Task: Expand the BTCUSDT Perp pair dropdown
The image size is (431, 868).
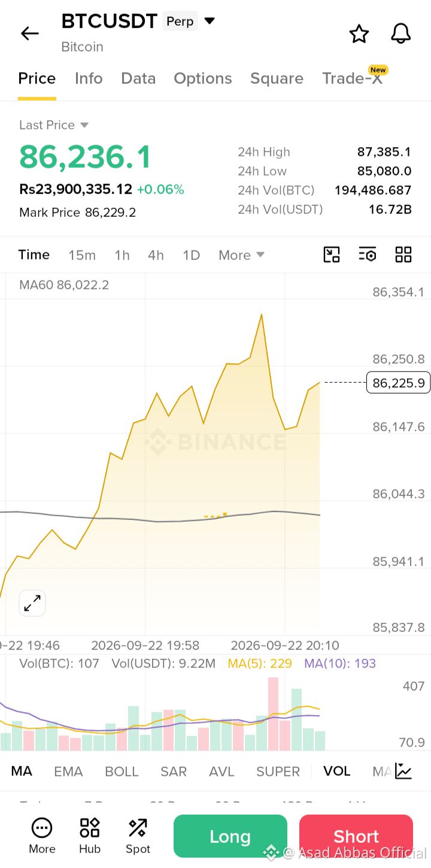Action: point(210,21)
